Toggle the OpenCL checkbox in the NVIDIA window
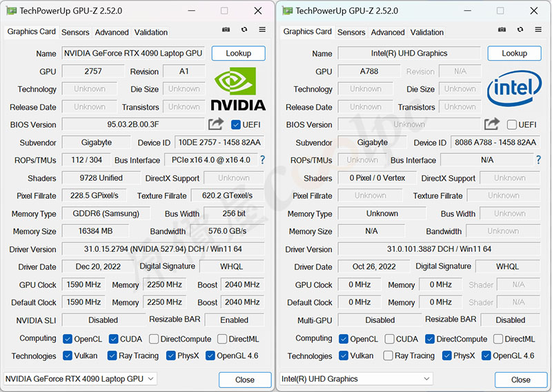Viewport: 552px width, 392px height. click(x=68, y=339)
